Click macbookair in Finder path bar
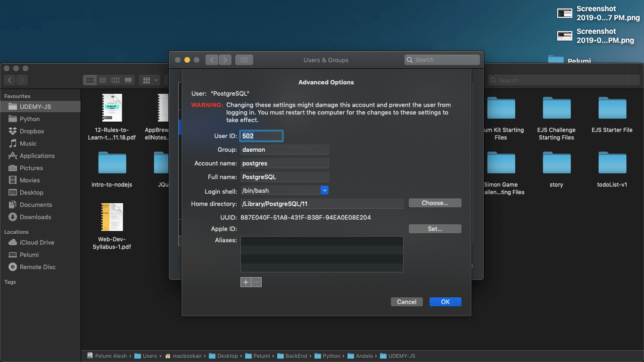 pos(184,356)
